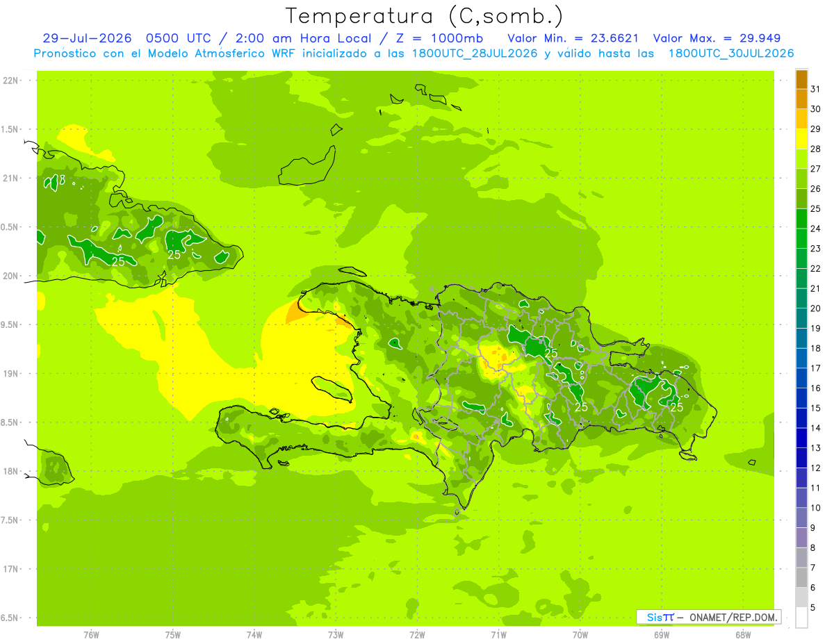Click the 22N latitude axis label
Screen dimensions: 834x644
11,81
